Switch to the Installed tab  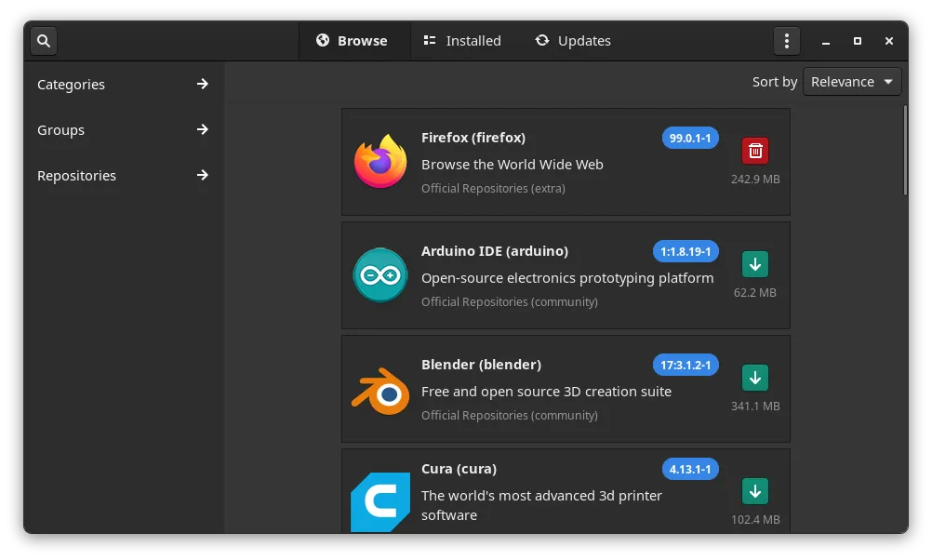[462, 41]
